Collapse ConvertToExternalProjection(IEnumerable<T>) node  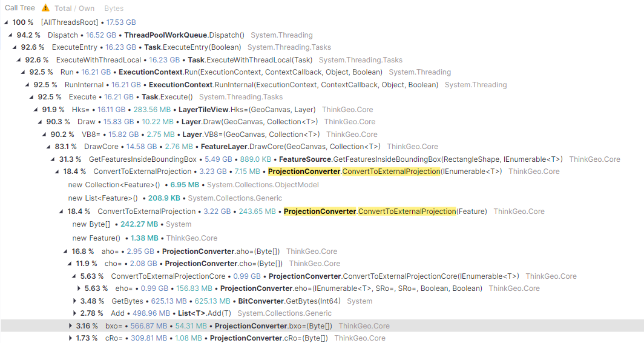[x=57, y=171]
